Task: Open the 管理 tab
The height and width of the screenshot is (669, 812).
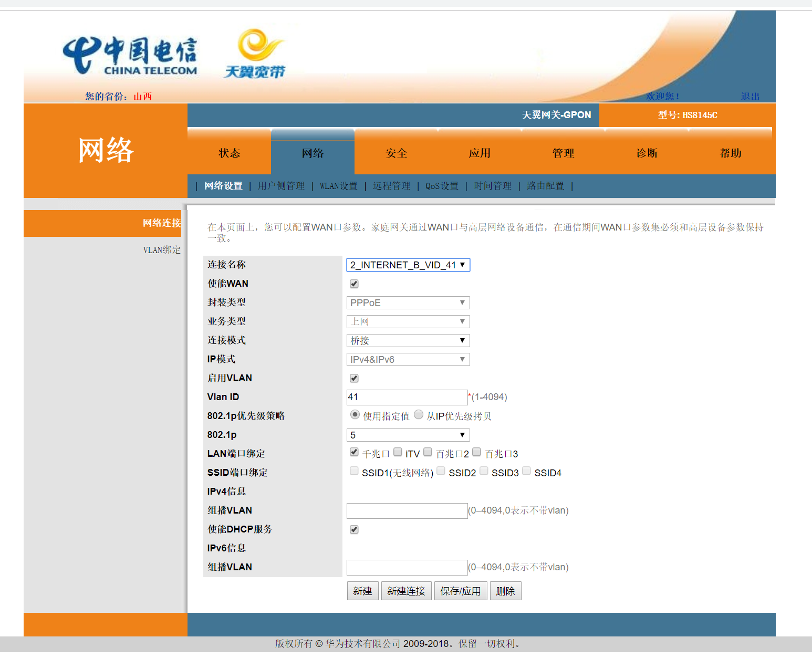Action: 563,153
